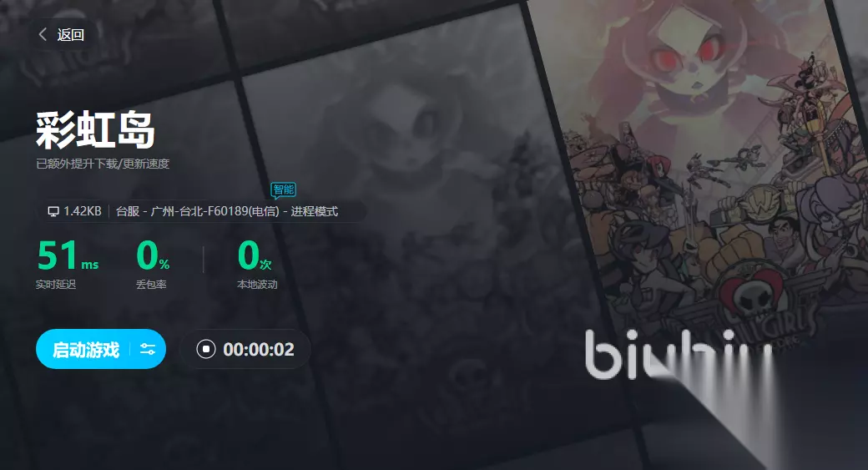Open launch settings sliders icon

[148, 349]
